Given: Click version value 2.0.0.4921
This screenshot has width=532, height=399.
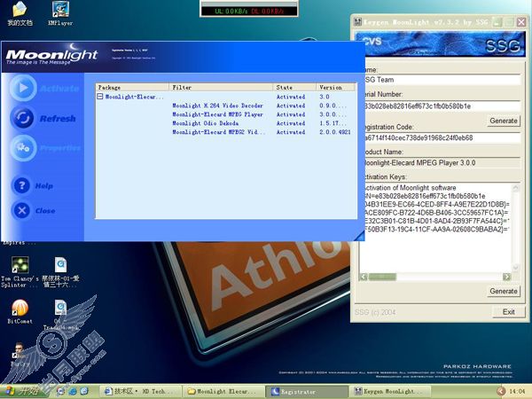Looking at the screenshot, I should [x=334, y=132].
